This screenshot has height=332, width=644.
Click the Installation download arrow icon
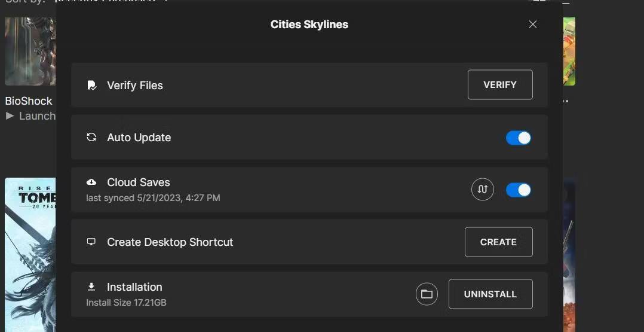click(91, 287)
